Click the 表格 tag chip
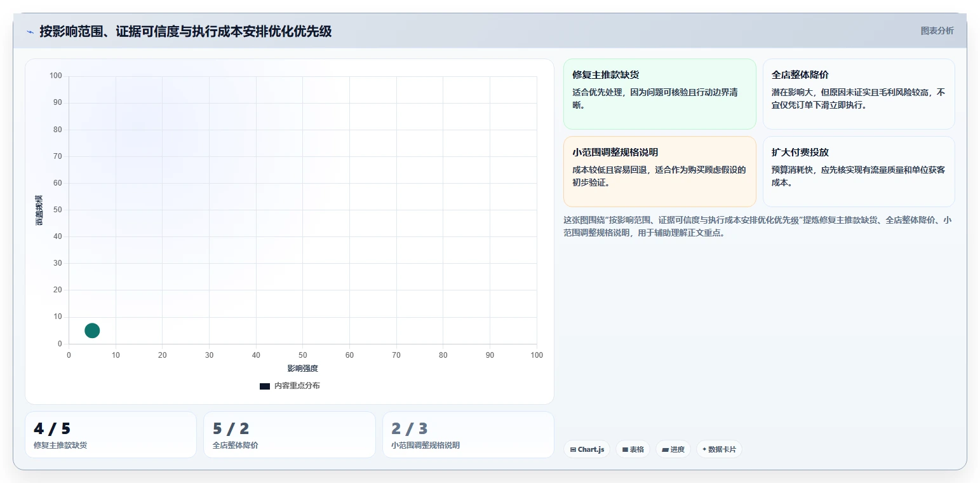Screen dimensions: 980x483 tap(633, 449)
